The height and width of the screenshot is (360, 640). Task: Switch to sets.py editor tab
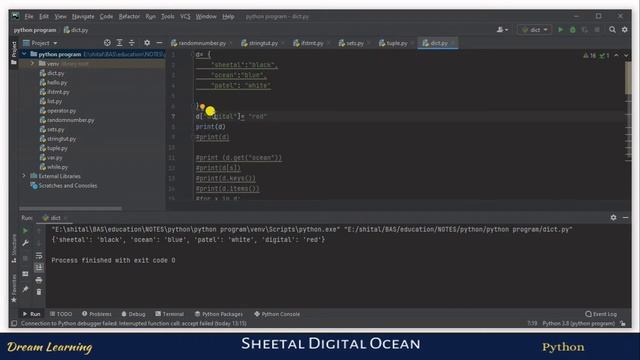(354, 43)
